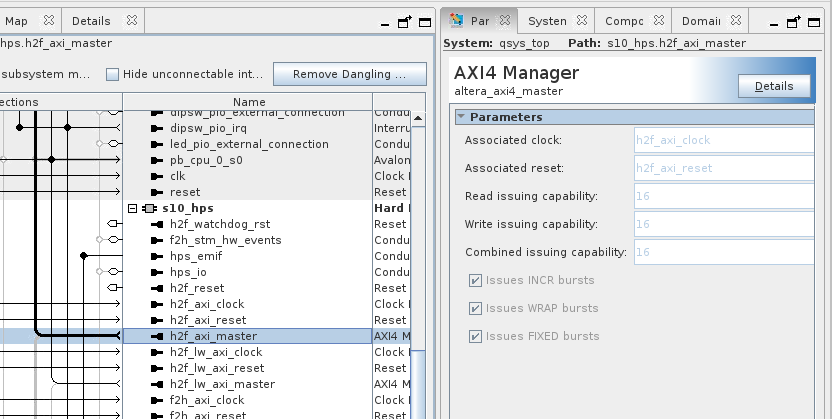Click h2f_watchdog_rst reset icon
This screenshot has width=832, height=419.
157,224
